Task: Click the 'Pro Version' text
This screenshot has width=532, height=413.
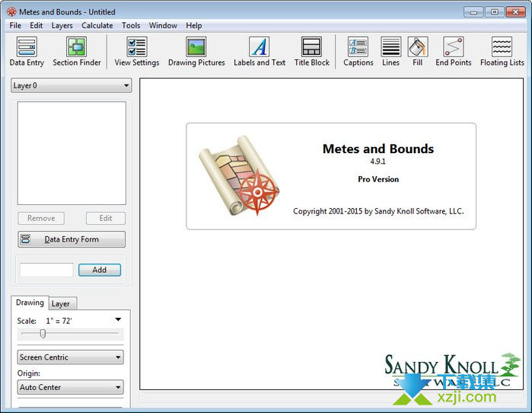Action: [x=378, y=179]
